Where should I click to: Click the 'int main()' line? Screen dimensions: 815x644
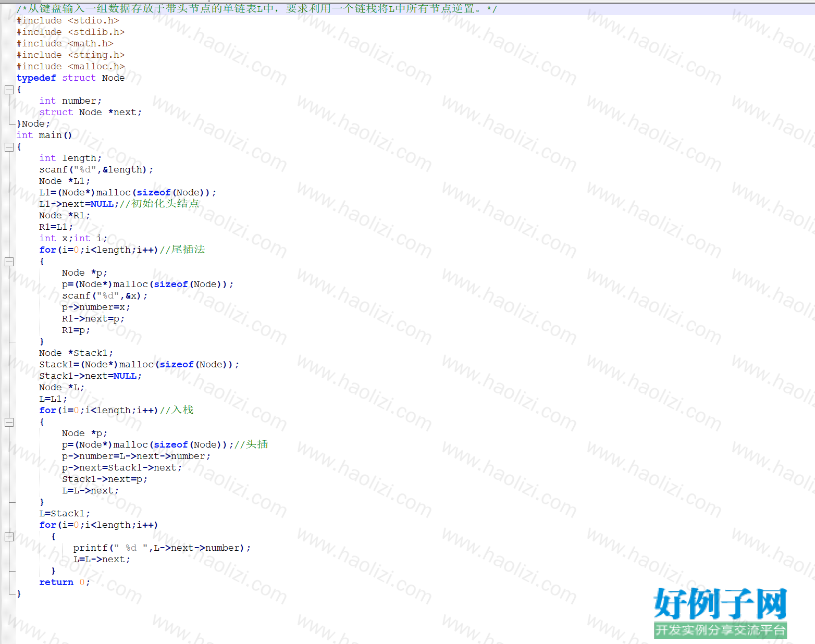tap(44, 135)
